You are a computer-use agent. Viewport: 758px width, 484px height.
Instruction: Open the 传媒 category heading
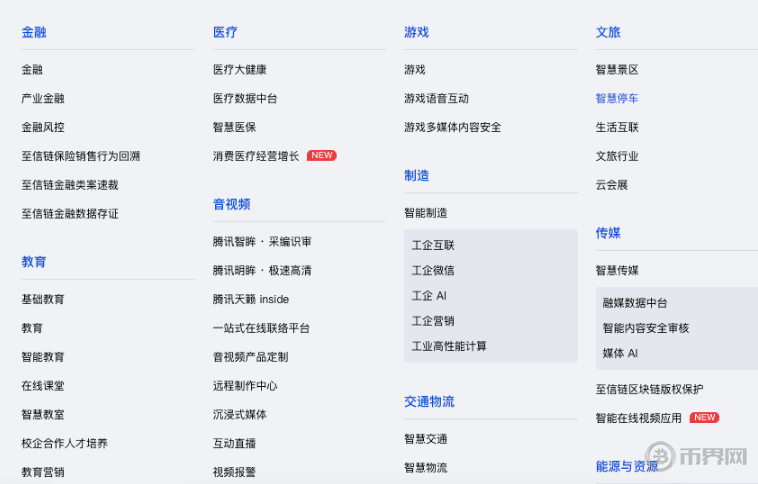click(608, 233)
